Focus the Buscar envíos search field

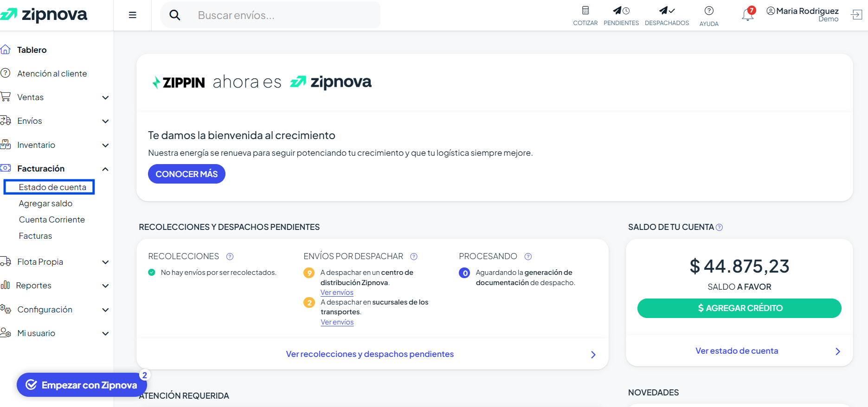click(x=270, y=15)
